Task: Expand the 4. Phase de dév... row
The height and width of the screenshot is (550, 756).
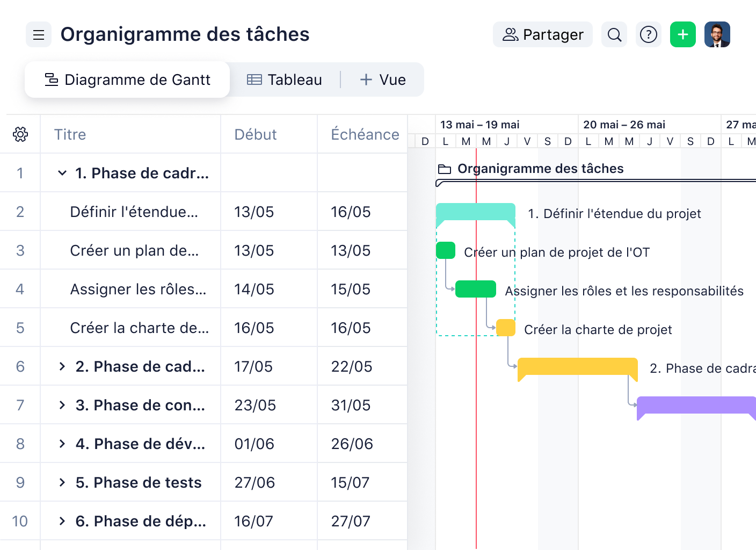Action: [62, 444]
